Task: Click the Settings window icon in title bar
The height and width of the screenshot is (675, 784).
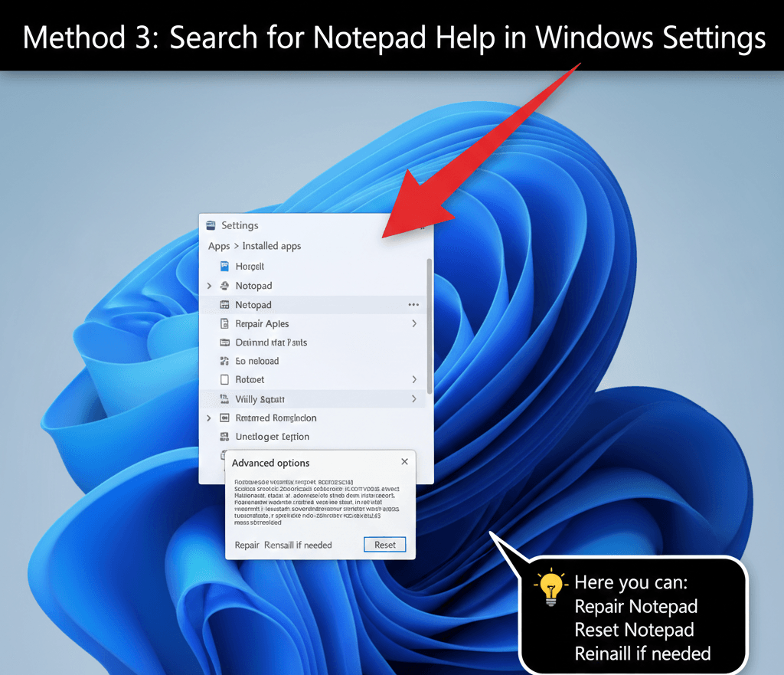Action: (211, 225)
